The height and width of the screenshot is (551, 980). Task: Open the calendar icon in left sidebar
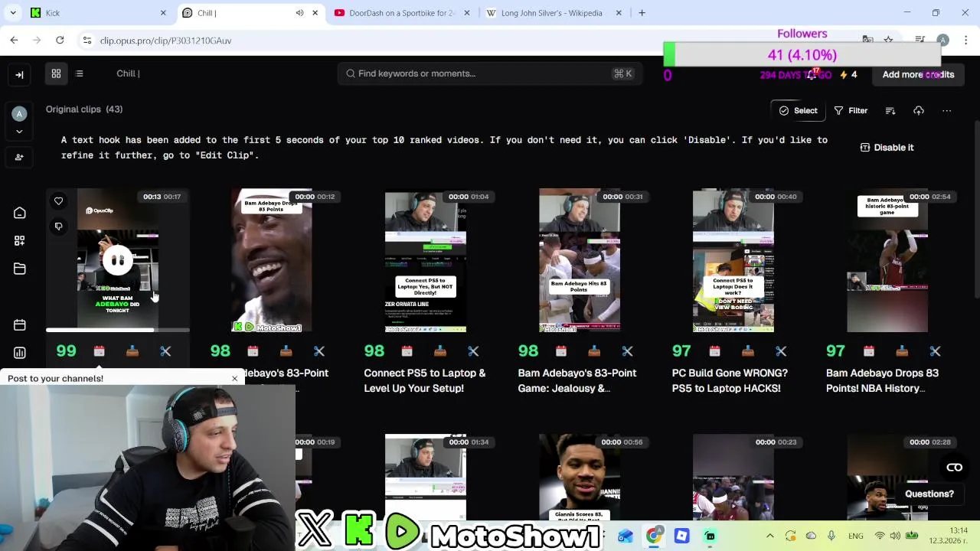click(x=20, y=324)
